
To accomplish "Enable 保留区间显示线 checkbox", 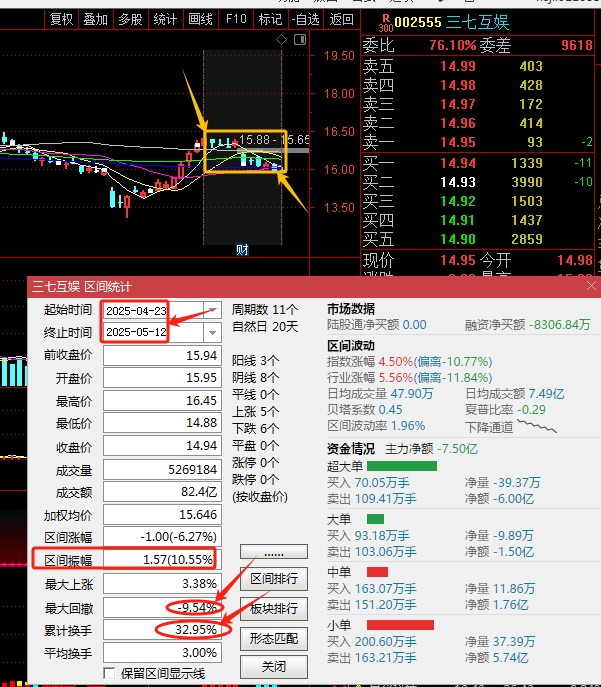I will [x=109, y=673].
